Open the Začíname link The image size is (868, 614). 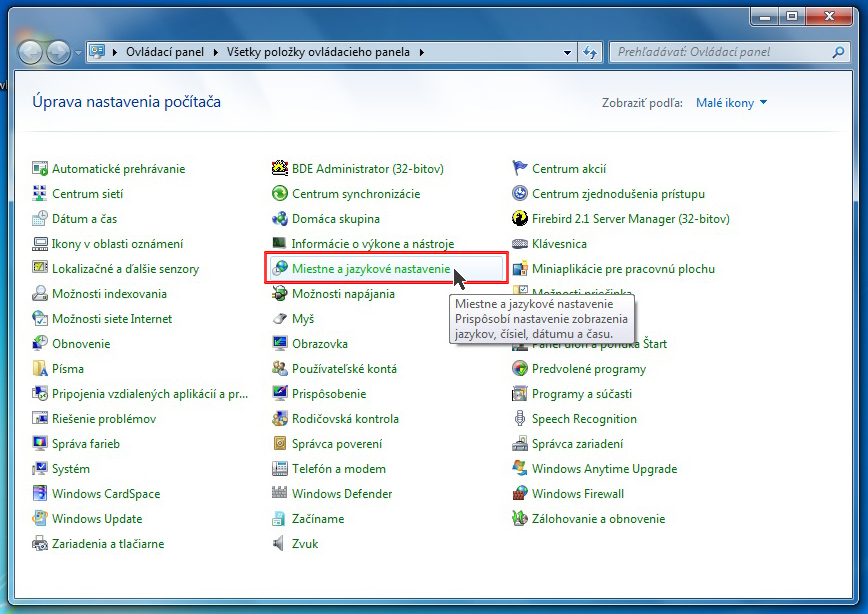click(x=318, y=518)
